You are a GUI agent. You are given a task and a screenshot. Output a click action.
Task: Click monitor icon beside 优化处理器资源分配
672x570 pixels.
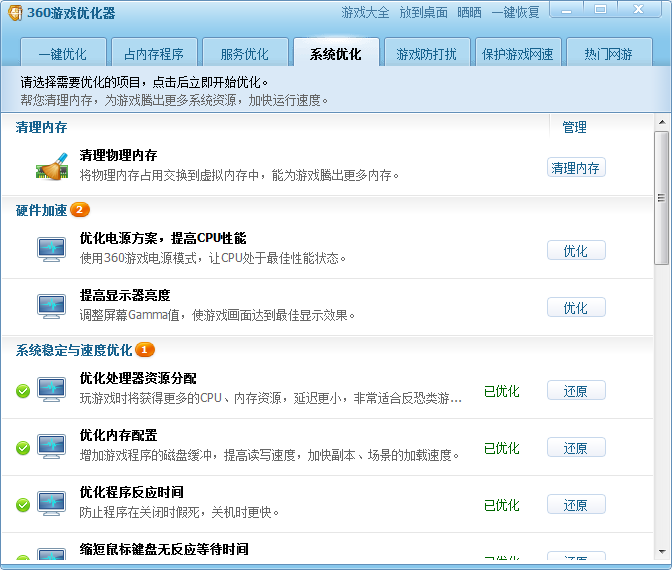tap(51, 390)
